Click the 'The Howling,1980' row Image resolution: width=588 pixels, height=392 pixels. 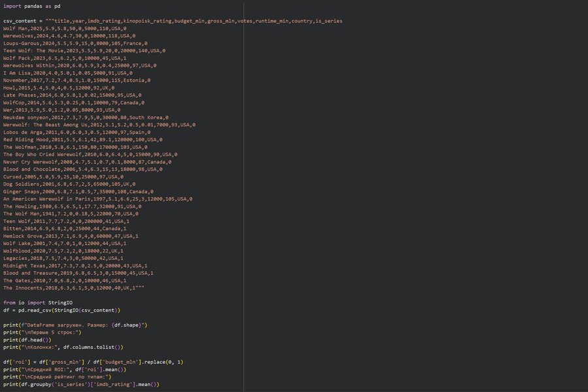73,206
